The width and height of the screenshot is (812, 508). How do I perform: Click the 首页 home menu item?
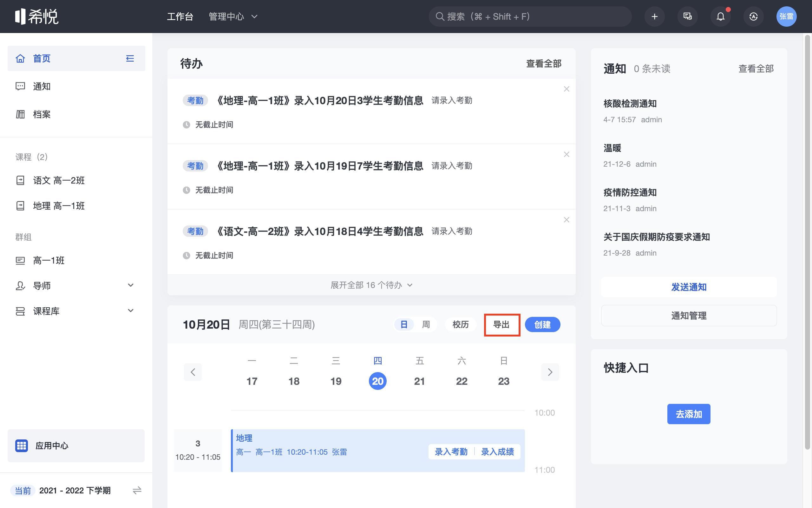click(x=76, y=58)
